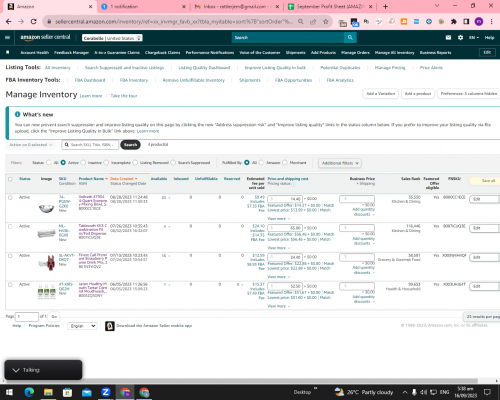Open the browser extensions puzzle icon
The width and height of the screenshot is (500, 400).
click(x=454, y=22)
